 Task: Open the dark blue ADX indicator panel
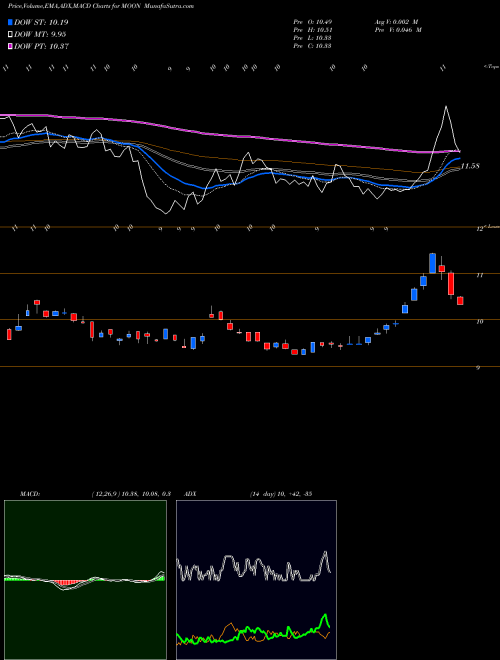point(256,580)
